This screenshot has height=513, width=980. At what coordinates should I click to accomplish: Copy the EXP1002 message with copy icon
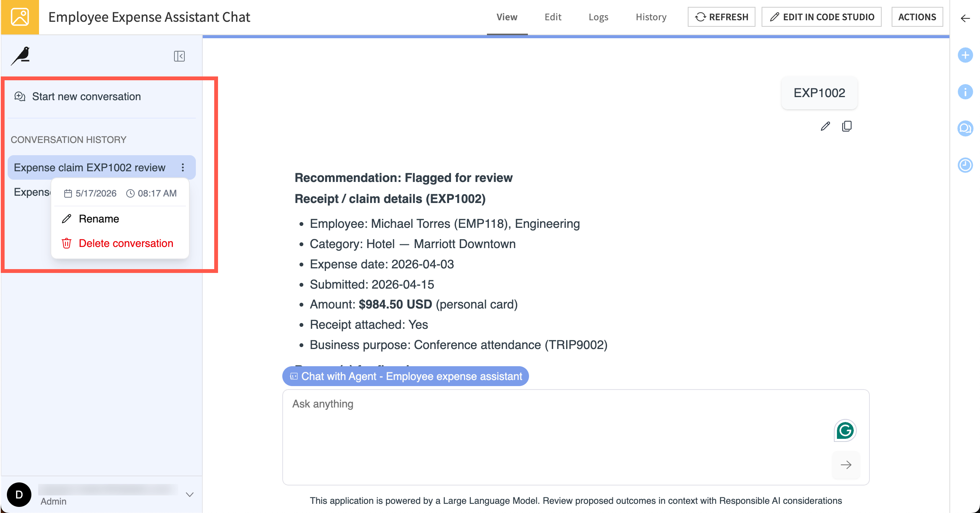coord(847,126)
